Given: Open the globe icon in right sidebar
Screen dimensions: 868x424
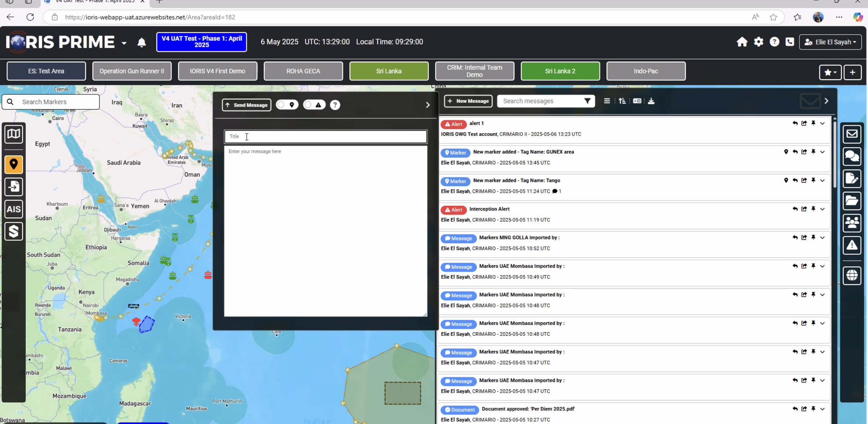Looking at the screenshot, I should pos(852,275).
